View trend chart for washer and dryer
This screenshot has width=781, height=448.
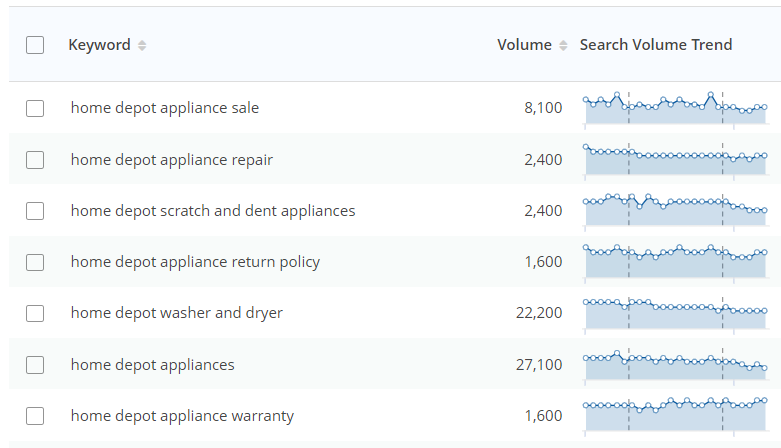tap(675, 314)
